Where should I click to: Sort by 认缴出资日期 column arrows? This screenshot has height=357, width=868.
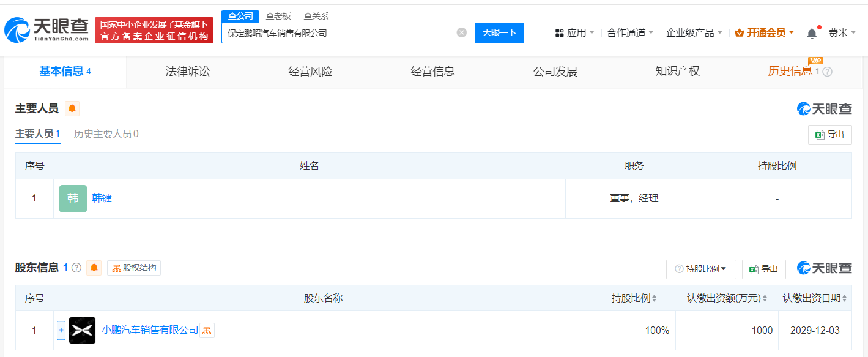[x=845, y=299]
